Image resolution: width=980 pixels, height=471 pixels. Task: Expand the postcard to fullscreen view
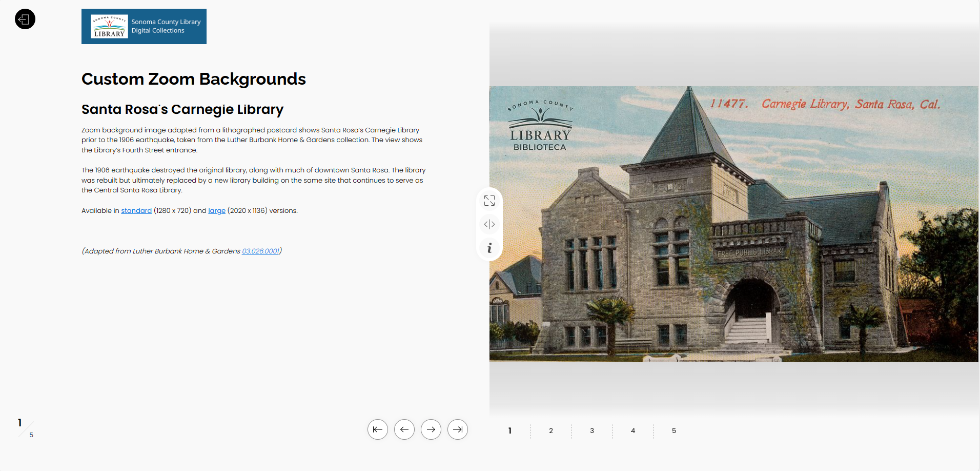click(489, 201)
